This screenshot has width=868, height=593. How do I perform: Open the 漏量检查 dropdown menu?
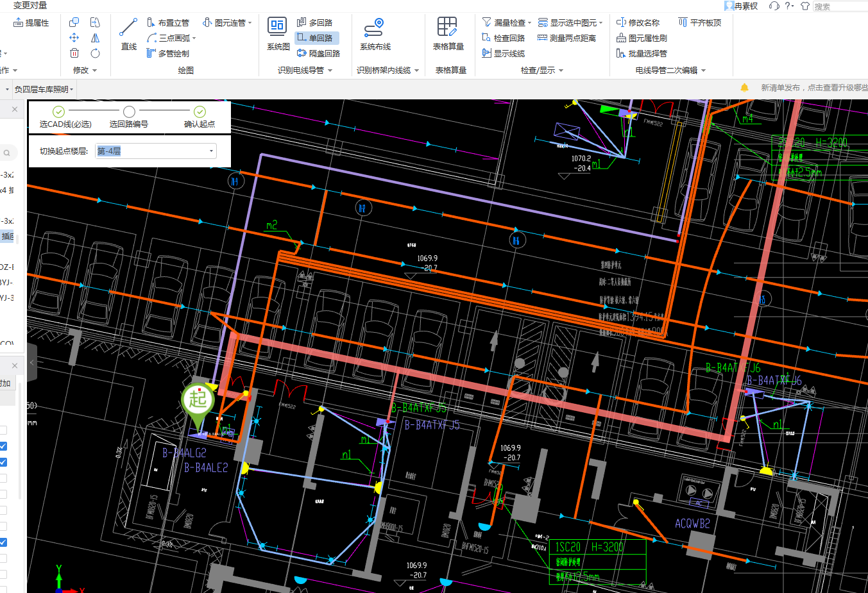tap(531, 22)
